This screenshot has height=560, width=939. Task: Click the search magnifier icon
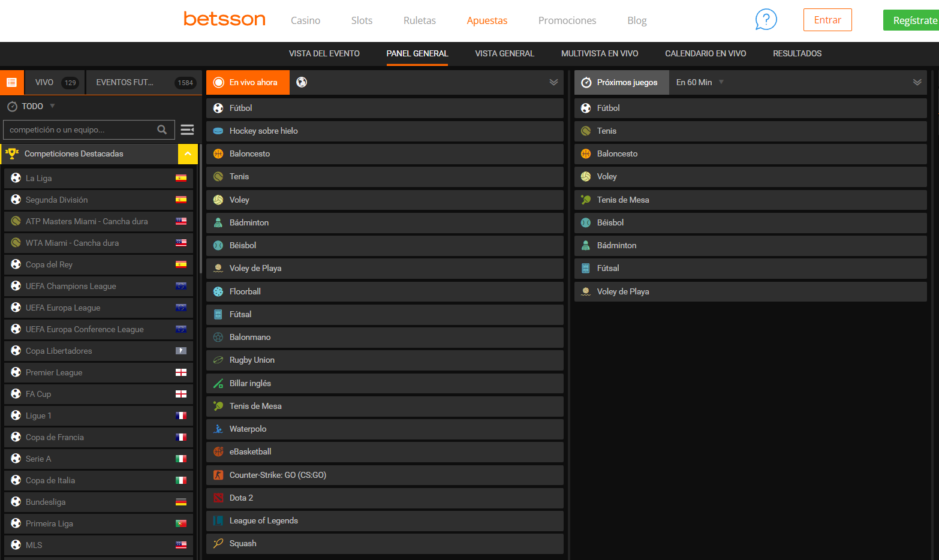pyautogui.click(x=162, y=130)
